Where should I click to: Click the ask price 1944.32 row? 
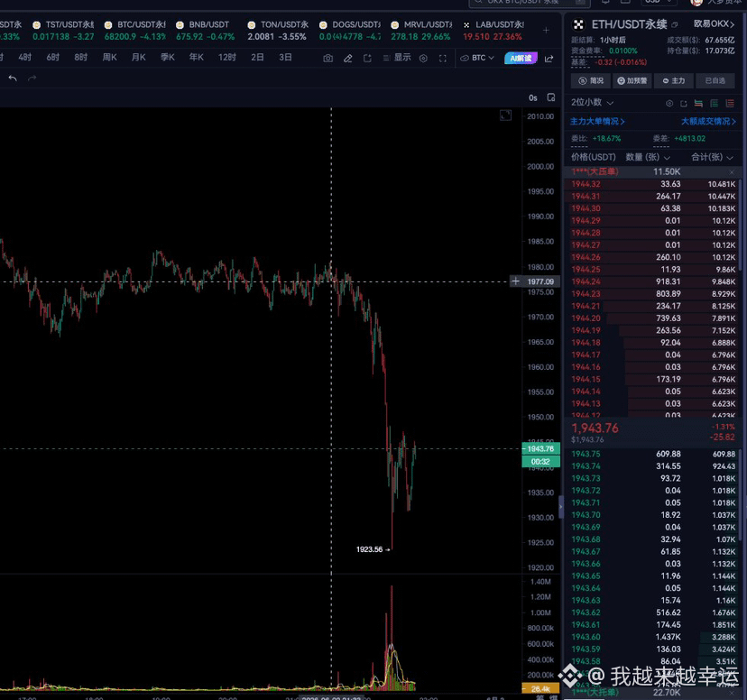click(x=652, y=184)
